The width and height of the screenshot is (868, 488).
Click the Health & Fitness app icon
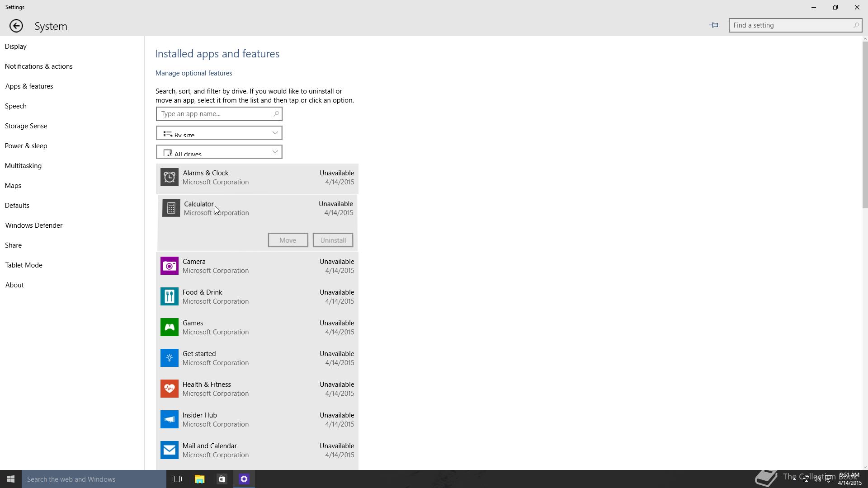170,389
